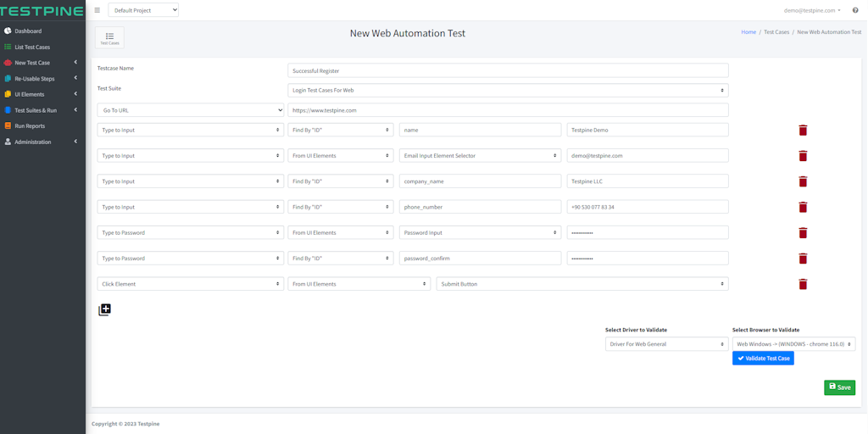Screen dimensions: 868x434
Task: Open the help question mark icon
Action: coord(855,10)
